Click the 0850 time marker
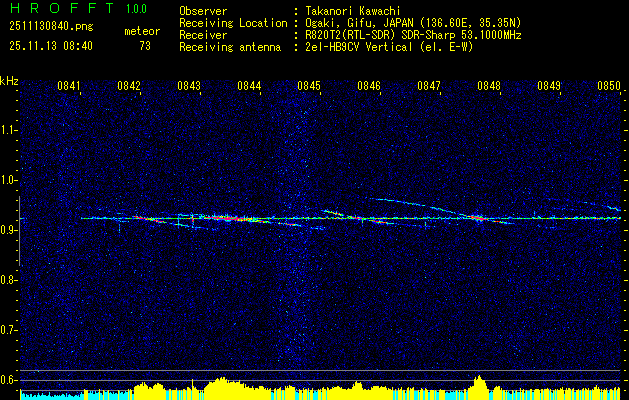 [609, 86]
